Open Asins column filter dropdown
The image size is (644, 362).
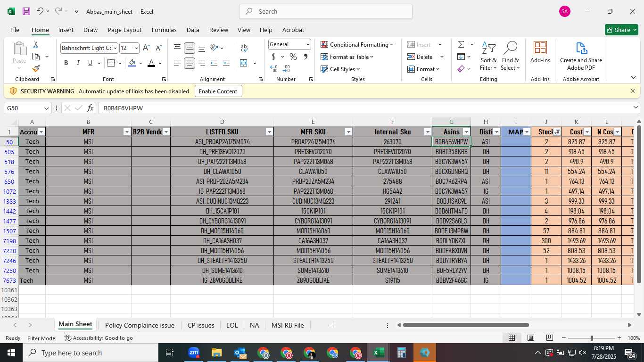pyautogui.click(x=466, y=132)
